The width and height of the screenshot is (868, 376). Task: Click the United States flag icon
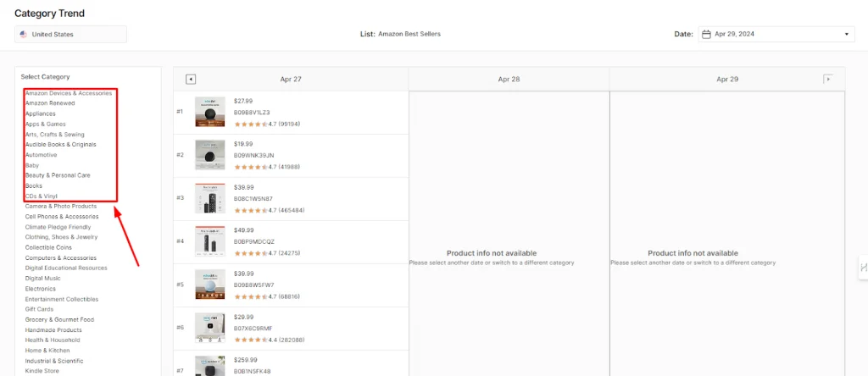[23, 34]
